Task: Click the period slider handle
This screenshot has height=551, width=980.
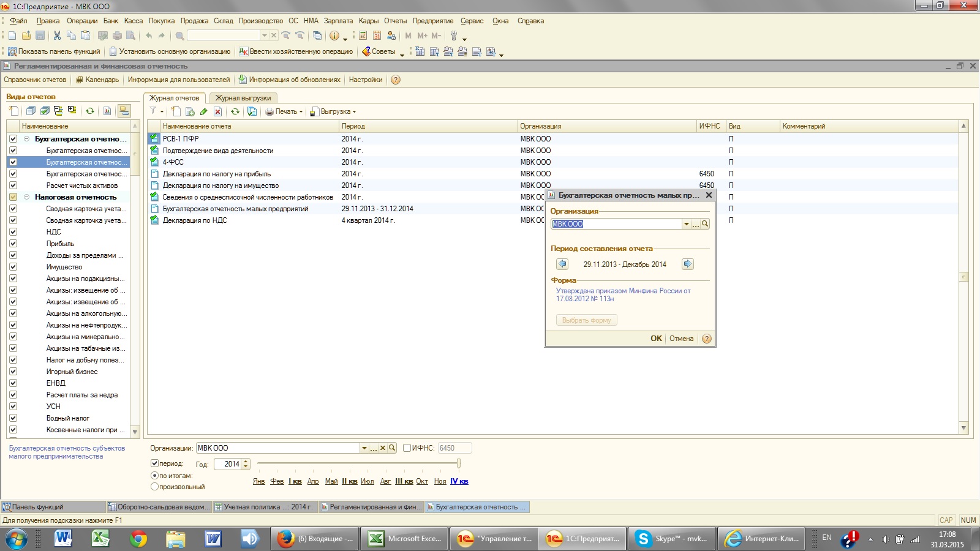Action: [458, 463]
